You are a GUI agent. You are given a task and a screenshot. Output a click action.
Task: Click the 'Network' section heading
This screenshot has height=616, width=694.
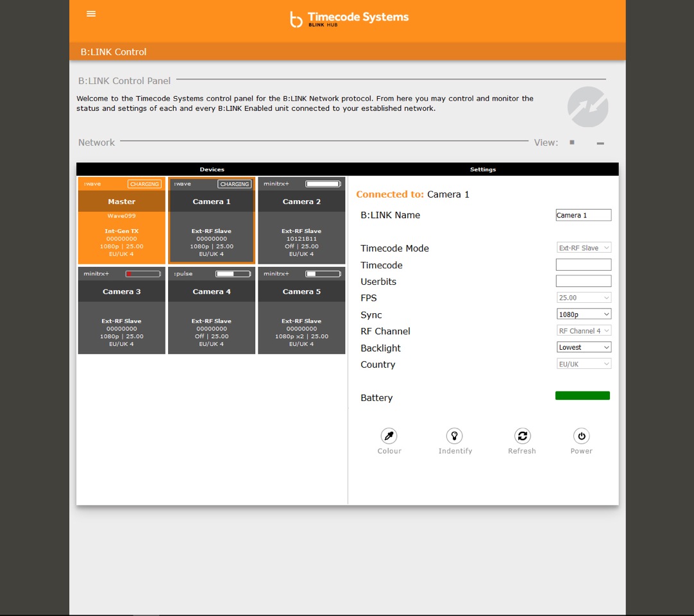(x=96, y=142)
